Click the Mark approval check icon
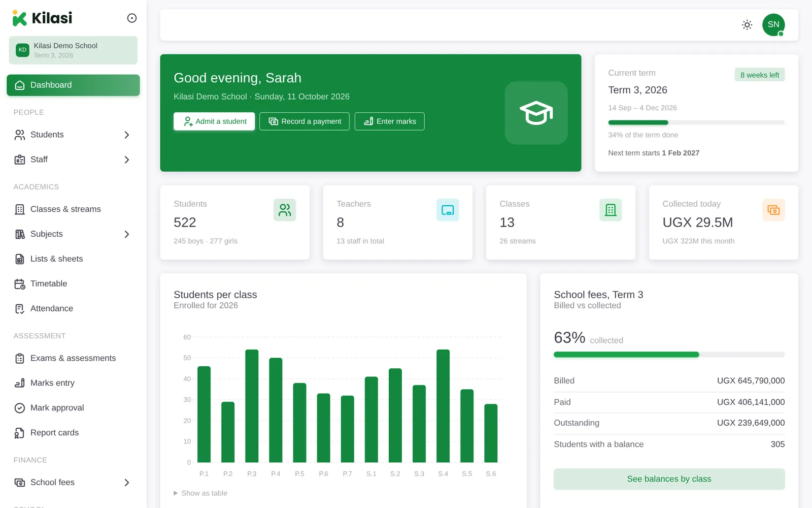 20,408
